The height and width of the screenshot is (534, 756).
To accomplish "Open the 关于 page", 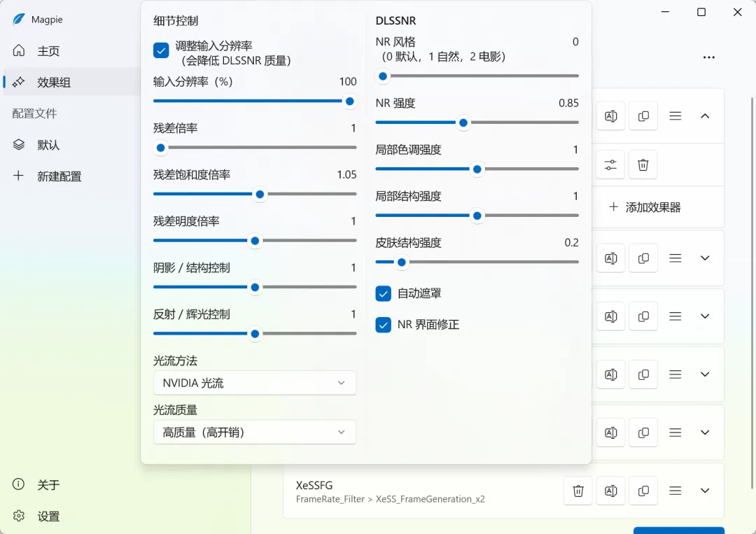I will (x=71, y=484).
